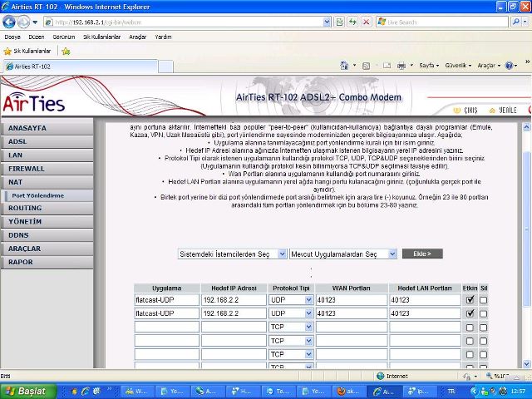532x399 pixels.
Task: Click the Sık Kullanılanlar star favorites button
Action: click(x=27, y=52)
